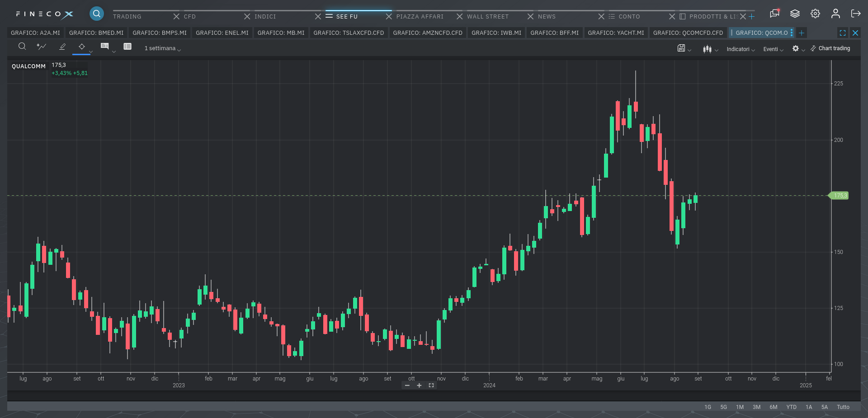Expand the annotation tool dropdown arrow
Screen dimensions: 868x418
coord(114,52)
